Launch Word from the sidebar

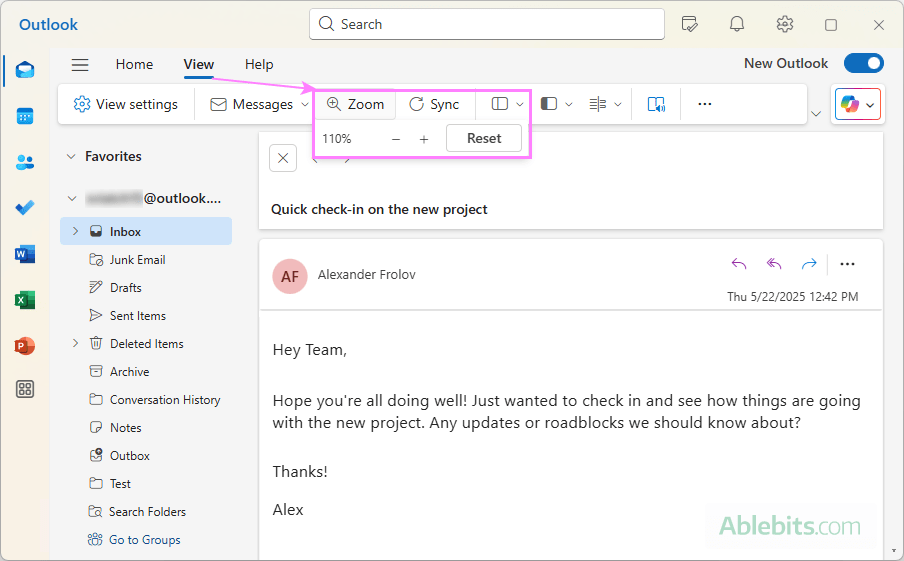click(25, 254)
